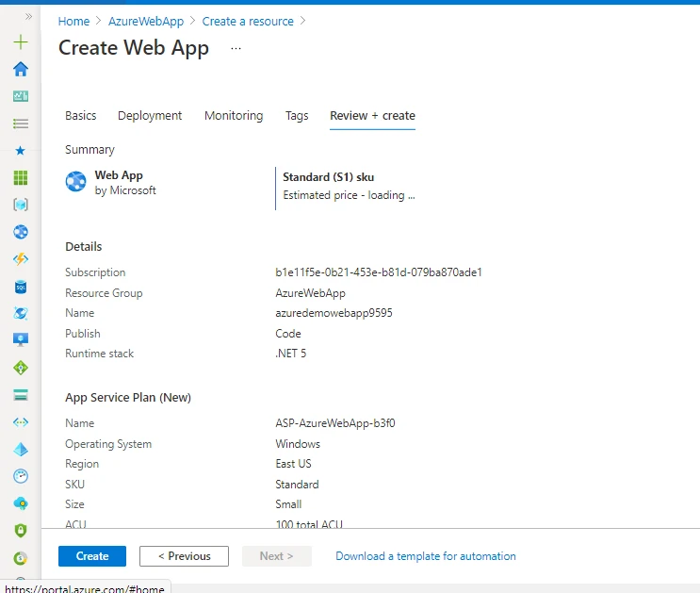700x593 pixels.
Task: Click the Resource Group value AzureWebApp
Action: point(311,293)
